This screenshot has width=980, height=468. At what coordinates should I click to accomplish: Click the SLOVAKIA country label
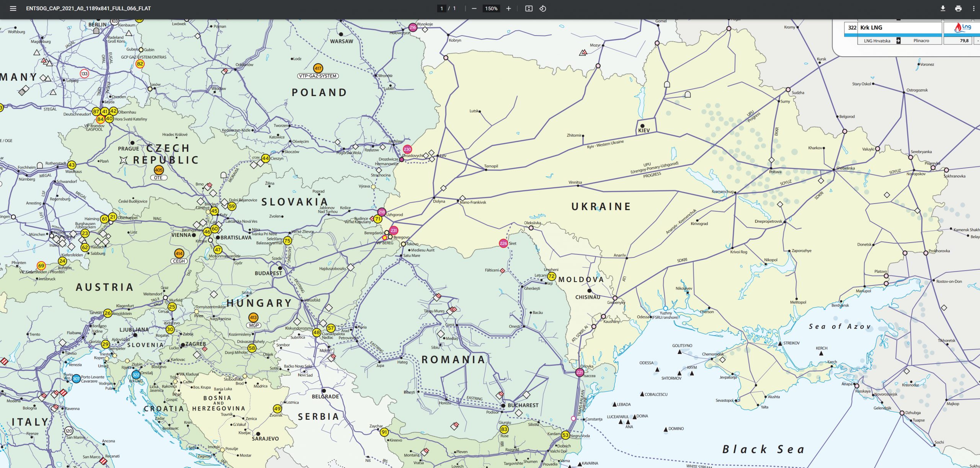pos(294,202)
